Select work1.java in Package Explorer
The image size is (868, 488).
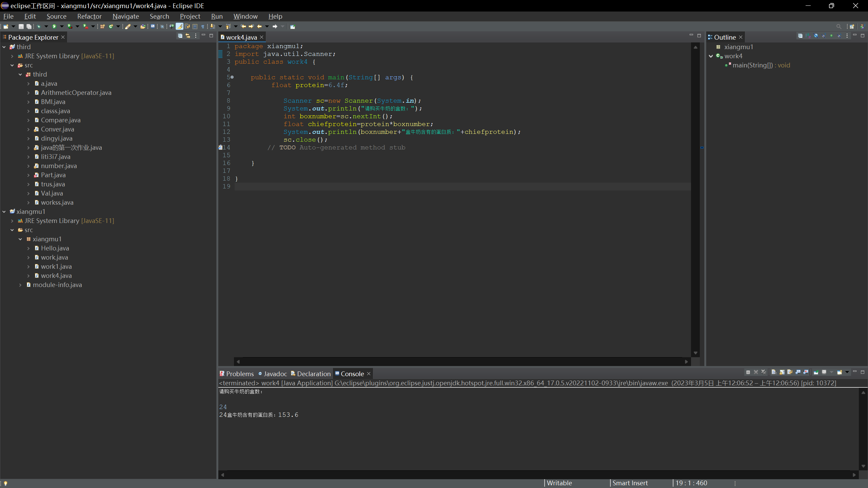[x=56, y=267]
